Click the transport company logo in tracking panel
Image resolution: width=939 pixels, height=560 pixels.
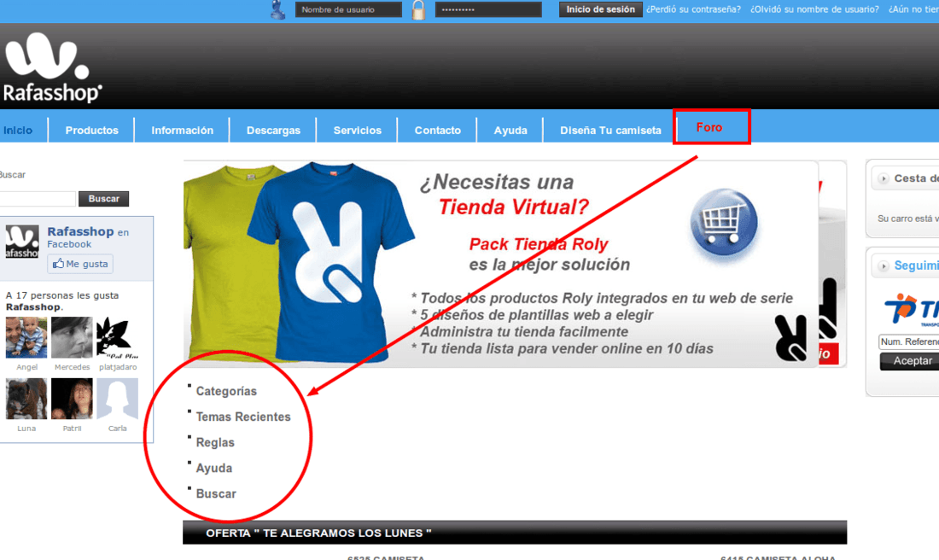tap(912, 310)
